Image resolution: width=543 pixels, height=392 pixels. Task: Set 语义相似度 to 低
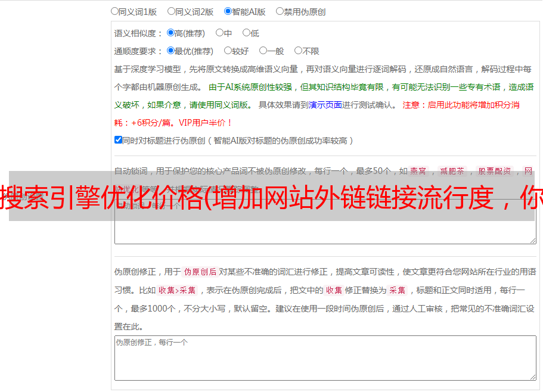(246, 33)
